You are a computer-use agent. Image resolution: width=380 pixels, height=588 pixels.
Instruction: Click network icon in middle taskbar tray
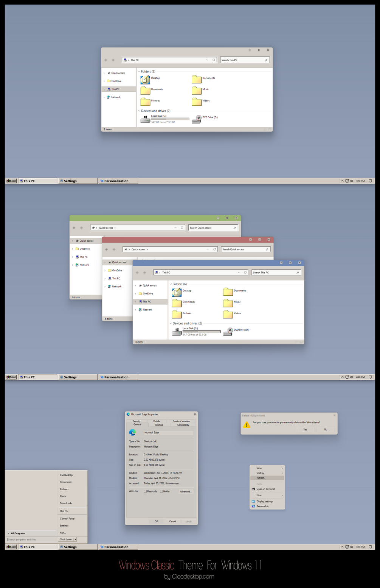(347, 377)
